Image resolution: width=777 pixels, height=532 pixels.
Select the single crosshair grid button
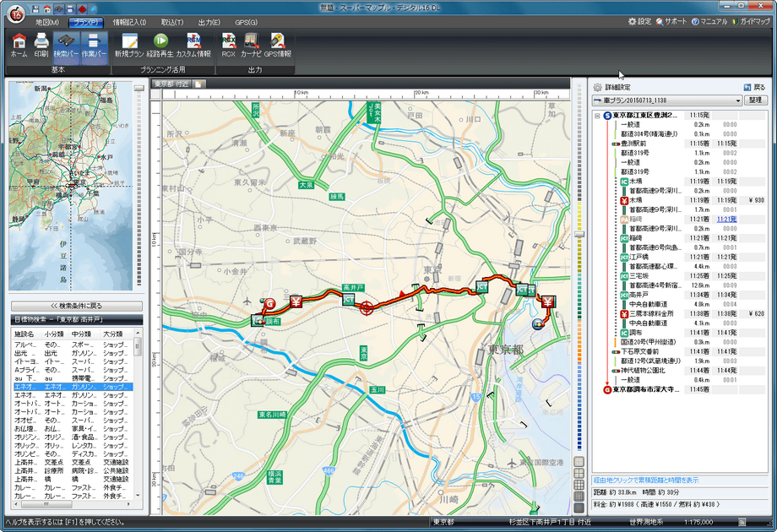pyautogui.click(x=579, y=462)
